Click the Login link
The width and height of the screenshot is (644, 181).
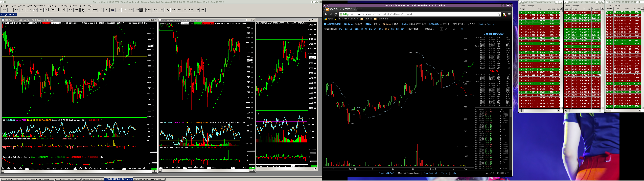pos(481,24)
